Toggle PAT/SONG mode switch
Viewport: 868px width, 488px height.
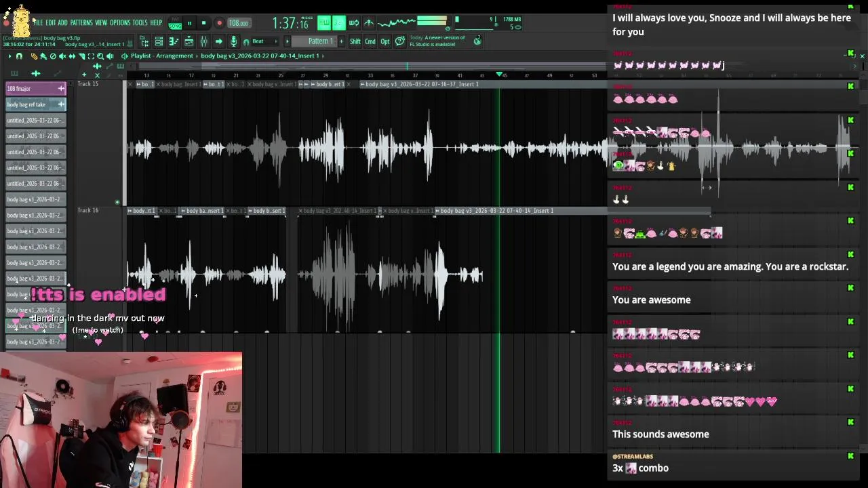[175, 22]
